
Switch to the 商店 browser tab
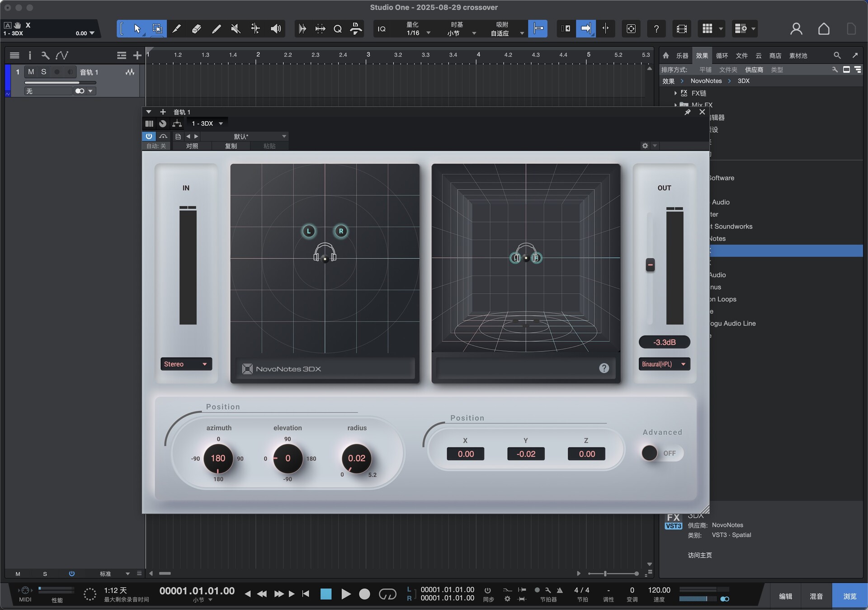click(x=775, y=56)
